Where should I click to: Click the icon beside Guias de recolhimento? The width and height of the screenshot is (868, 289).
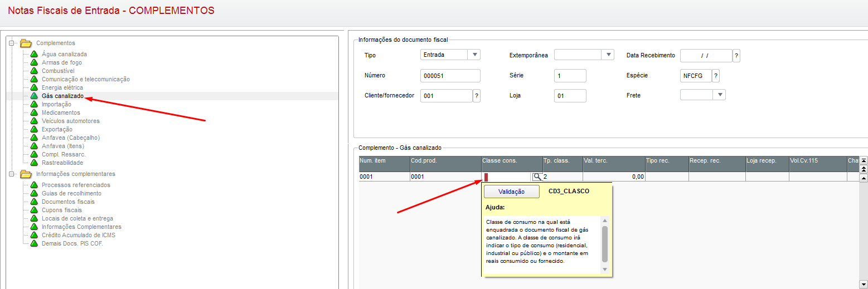click(x=34, y=193)
